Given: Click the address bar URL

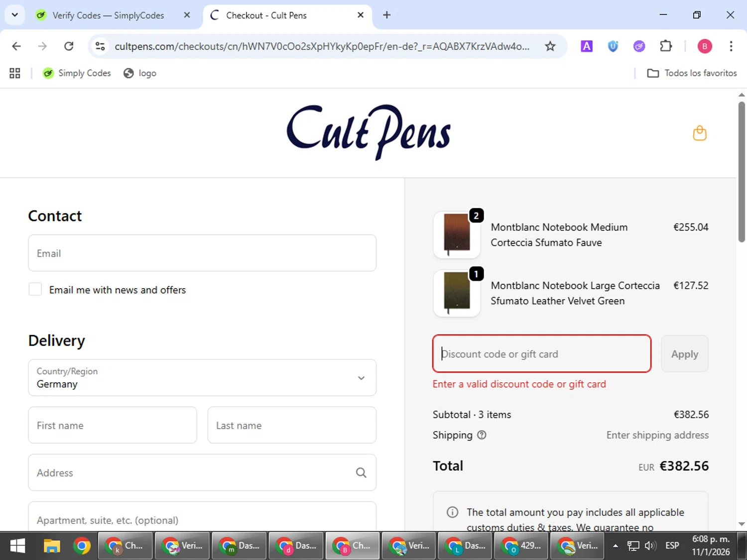Looking at the screenshot, I should coord(322,46).
